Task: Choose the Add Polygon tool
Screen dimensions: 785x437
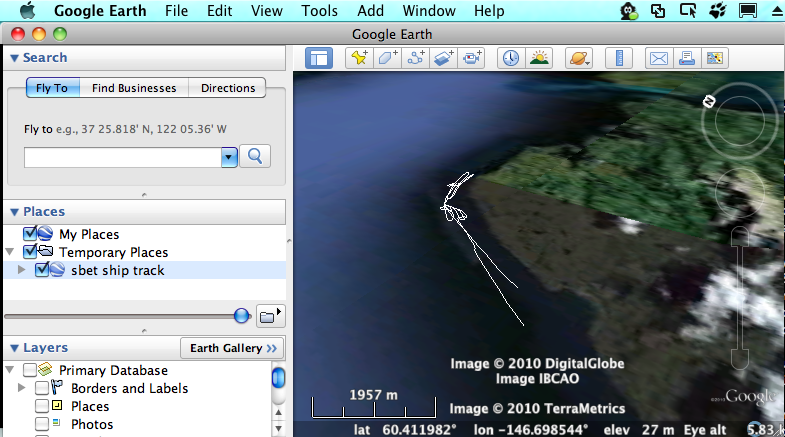Action: click(387, 58)
